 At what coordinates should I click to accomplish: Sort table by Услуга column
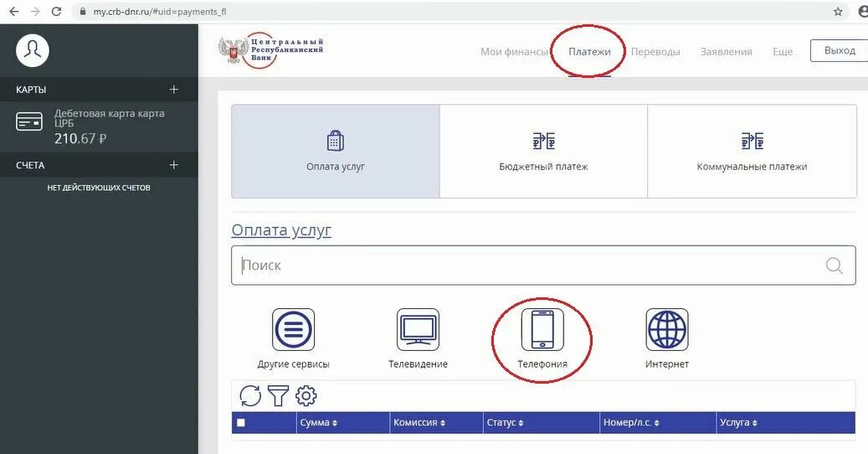[x=738, y=422]
